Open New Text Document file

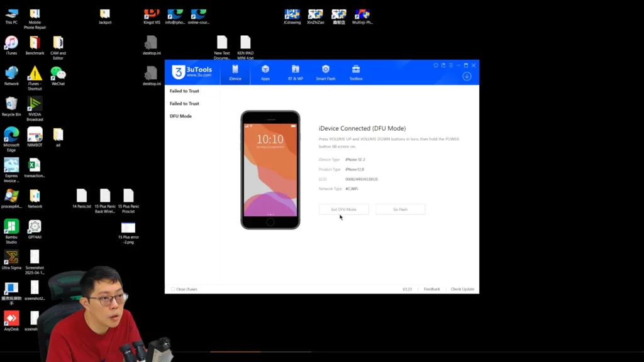(222, 48)
